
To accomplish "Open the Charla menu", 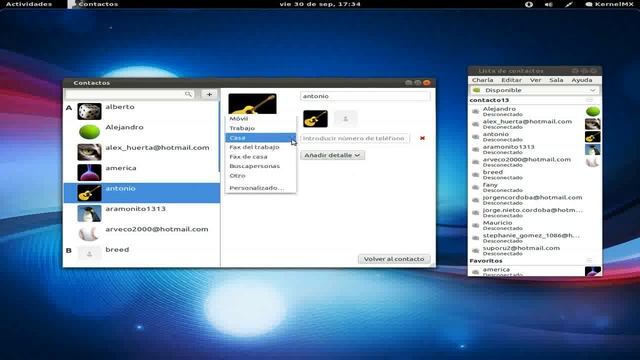I will 483,80.
